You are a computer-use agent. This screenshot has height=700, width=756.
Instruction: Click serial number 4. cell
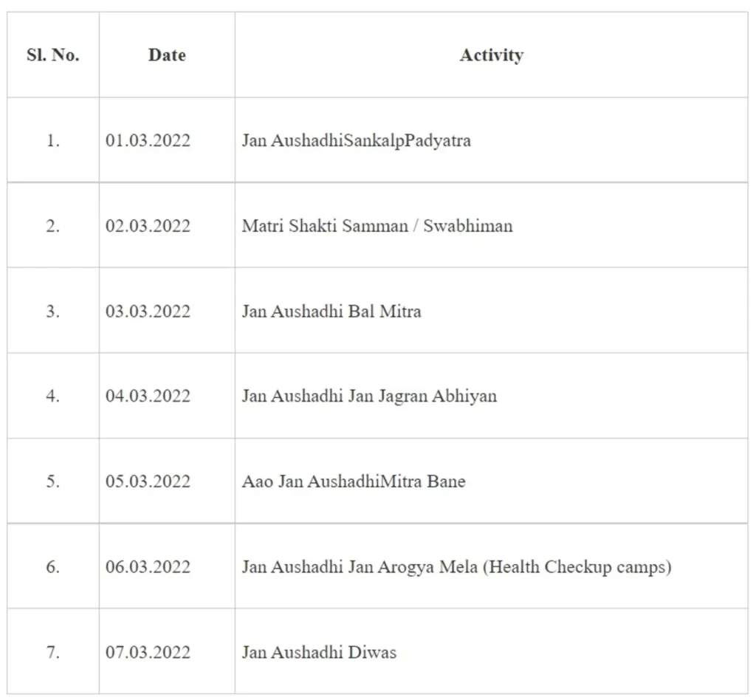tap(53, 397)
